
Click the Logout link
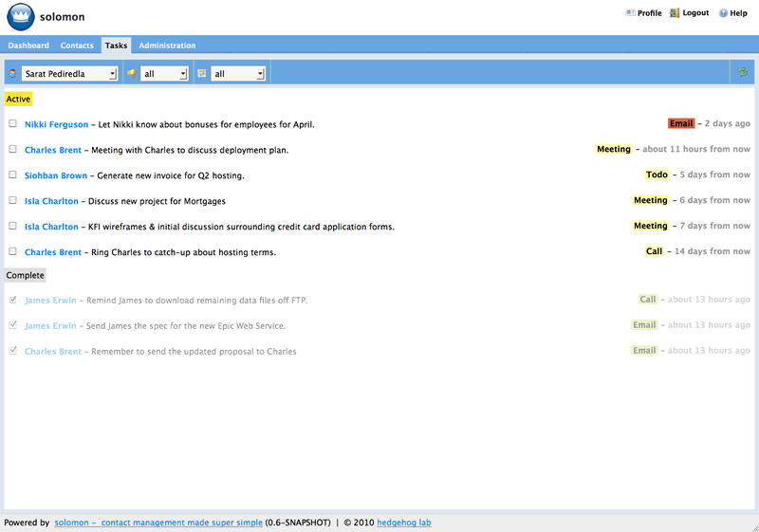point(695,13)
